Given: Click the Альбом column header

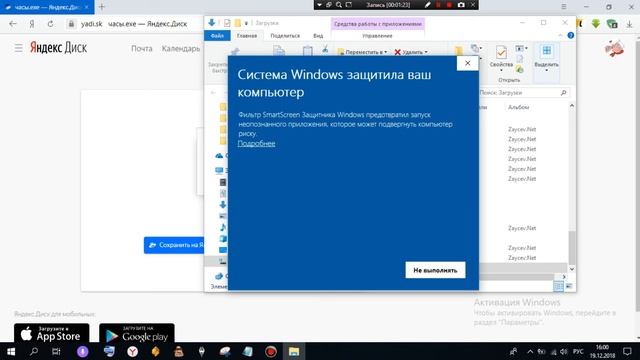Looking at the screenshot, I should click(518, 107).
